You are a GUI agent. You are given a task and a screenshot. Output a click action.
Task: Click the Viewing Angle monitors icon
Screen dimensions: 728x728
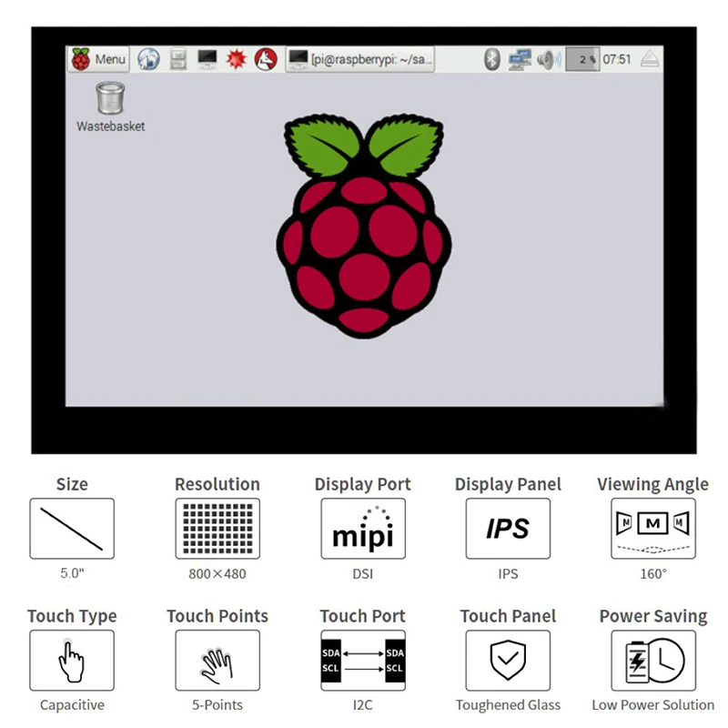click(x=653, y=529)
